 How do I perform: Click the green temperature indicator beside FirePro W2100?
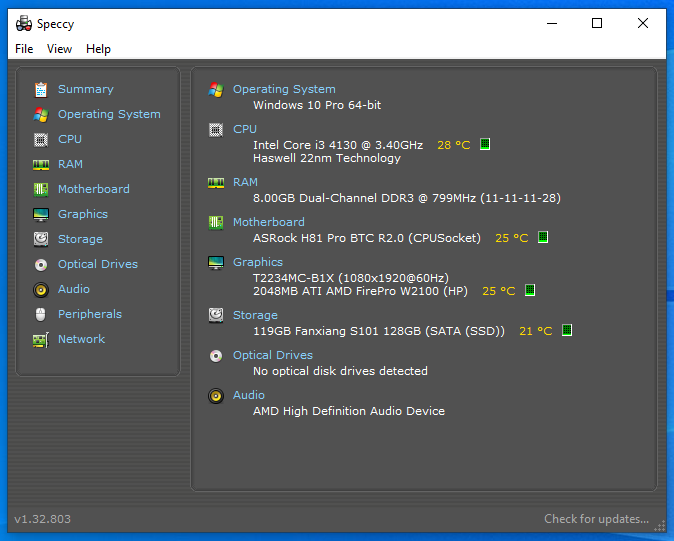click(530, 290)
